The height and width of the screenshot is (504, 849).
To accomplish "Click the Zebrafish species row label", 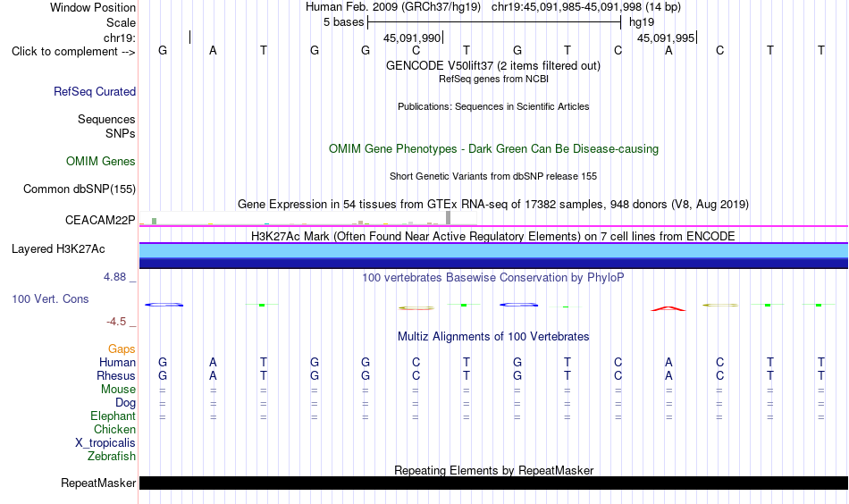I will point(112,456).
